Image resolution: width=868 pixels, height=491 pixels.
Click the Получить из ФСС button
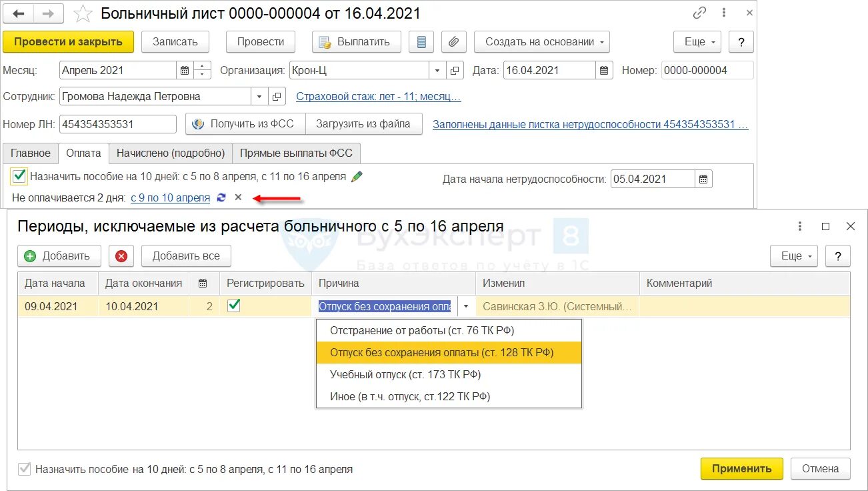pos(245,124)
